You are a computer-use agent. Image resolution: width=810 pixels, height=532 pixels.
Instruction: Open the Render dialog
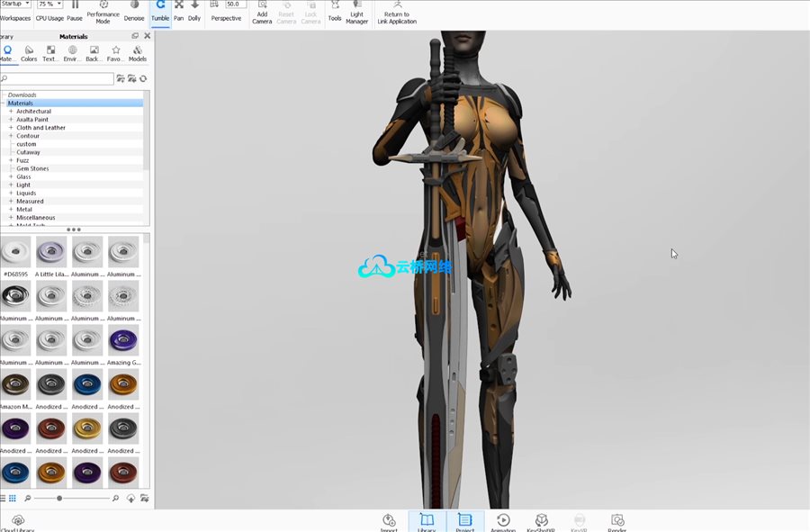(x=617, y=522)
